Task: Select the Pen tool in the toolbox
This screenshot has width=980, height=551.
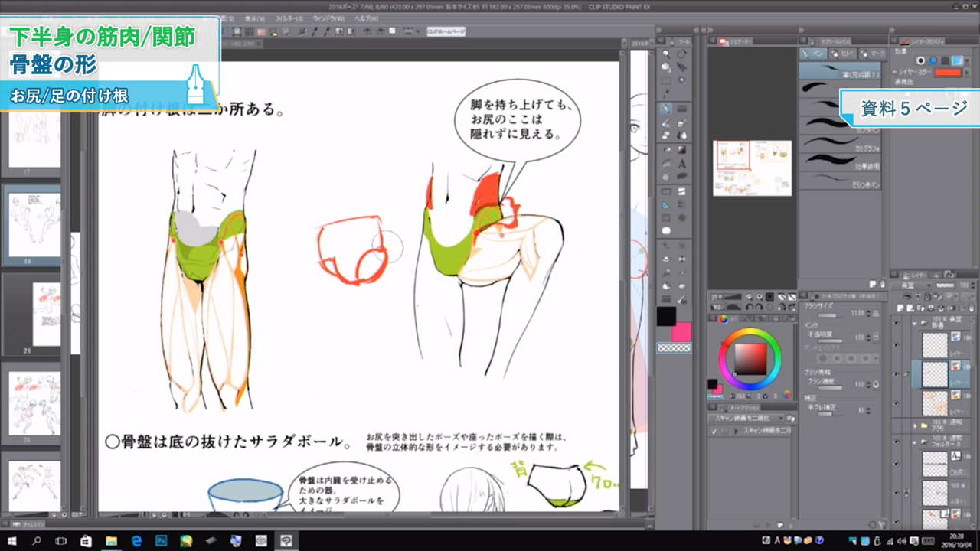Action: pyautogui.click(x=666, y=109)
